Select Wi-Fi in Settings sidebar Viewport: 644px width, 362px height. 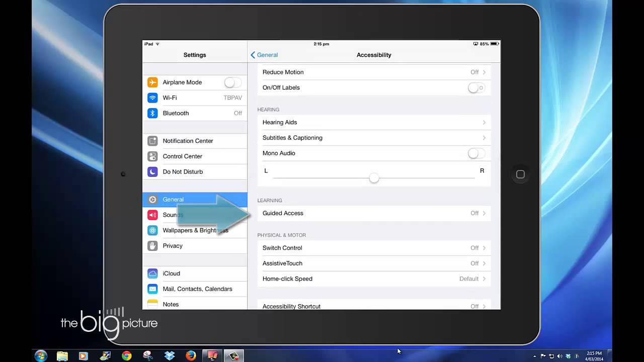(195, 98)
